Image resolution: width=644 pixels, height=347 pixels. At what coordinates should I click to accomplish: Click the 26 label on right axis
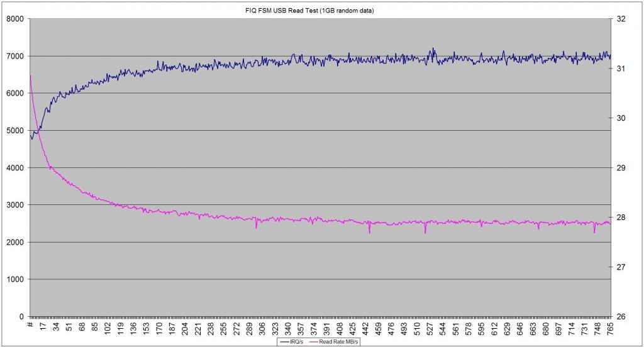(621, 317)
